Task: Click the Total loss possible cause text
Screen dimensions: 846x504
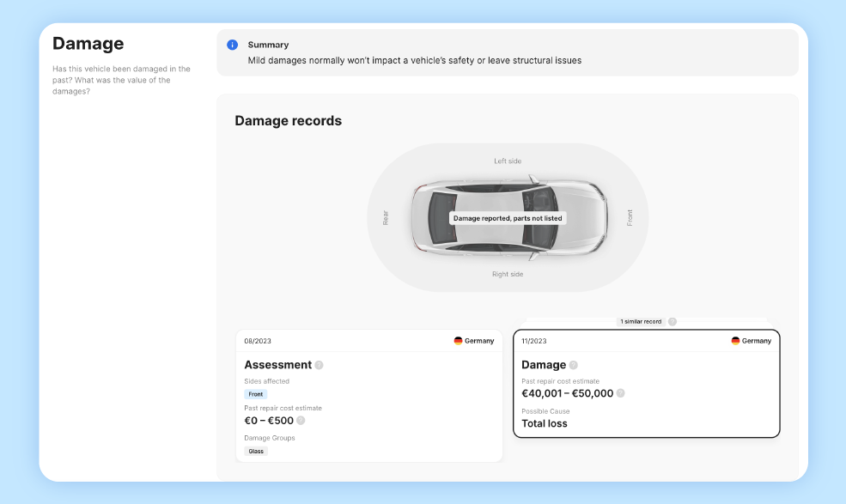Action: 545,423
